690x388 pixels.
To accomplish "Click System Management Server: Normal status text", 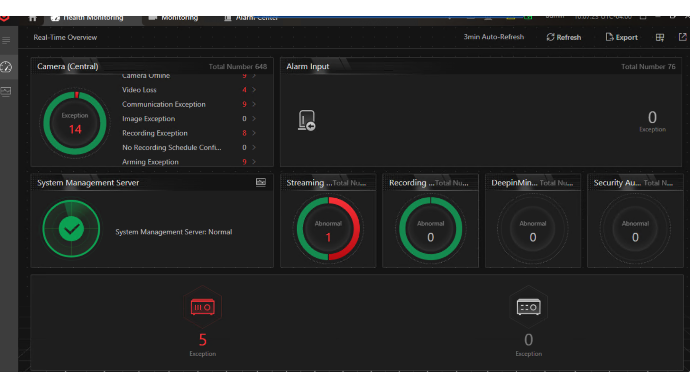I will pos(174,232).
